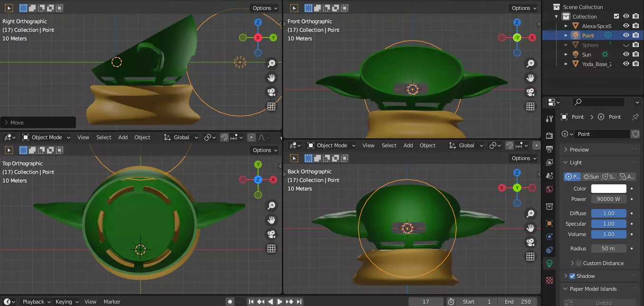Open View menu in top-left viewport header
Image resolution: width=644 pixels, height=306 pixels.
tap(83, 137)
